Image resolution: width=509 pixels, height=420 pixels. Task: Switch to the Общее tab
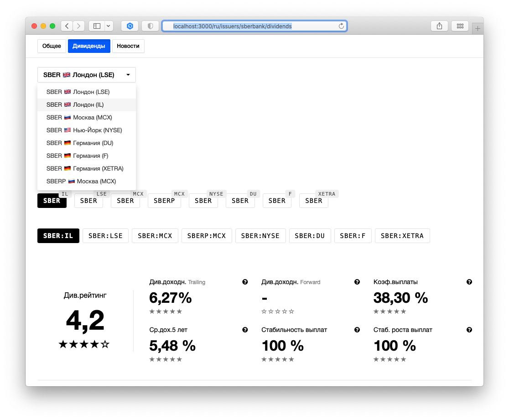pos(52,46)
